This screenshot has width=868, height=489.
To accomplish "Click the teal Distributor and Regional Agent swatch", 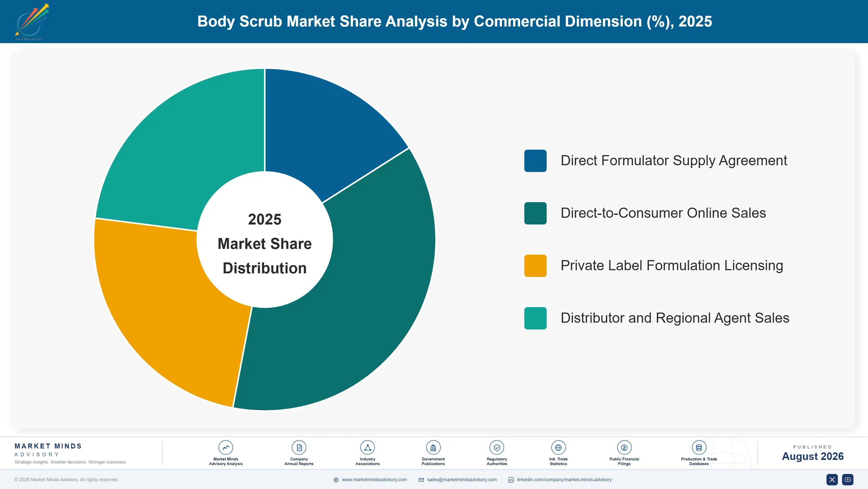I will pyautogui.click(x=535, y=318).
